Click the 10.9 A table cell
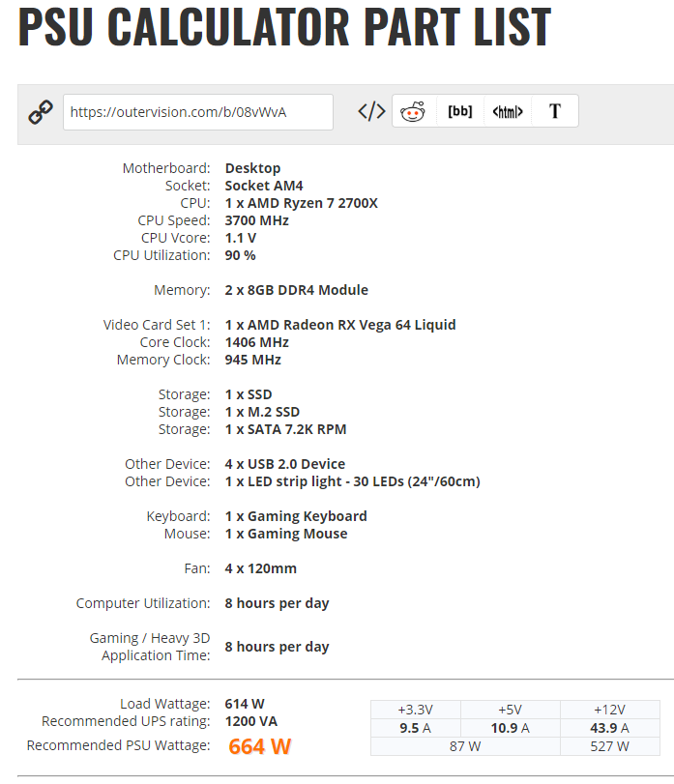The width and height of the screenshot is (674, 784). tap(510, 728)
